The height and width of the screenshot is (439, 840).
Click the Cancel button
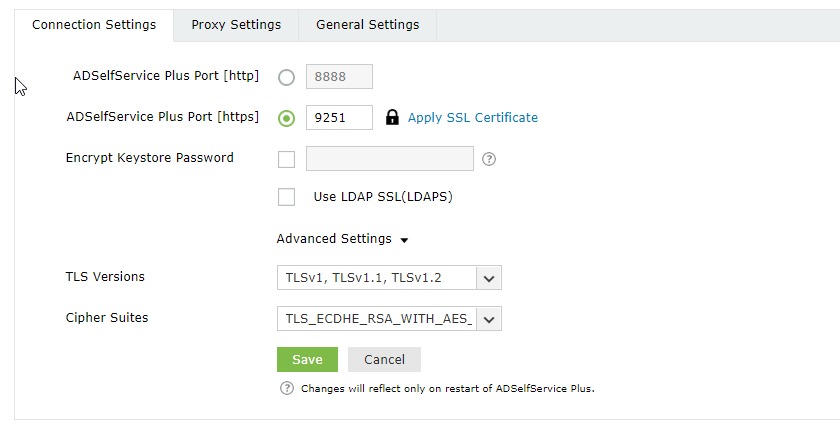[384, 359]
